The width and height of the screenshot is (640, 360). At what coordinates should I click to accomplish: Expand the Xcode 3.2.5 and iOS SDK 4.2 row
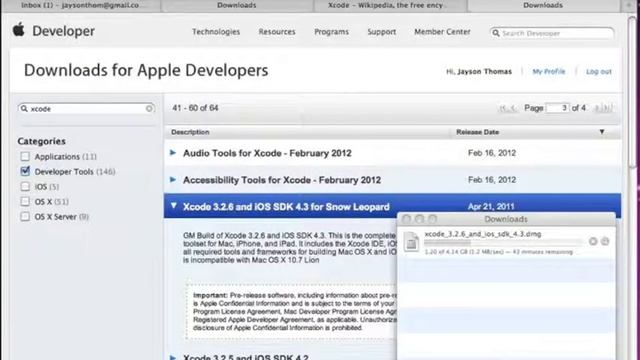173,357
